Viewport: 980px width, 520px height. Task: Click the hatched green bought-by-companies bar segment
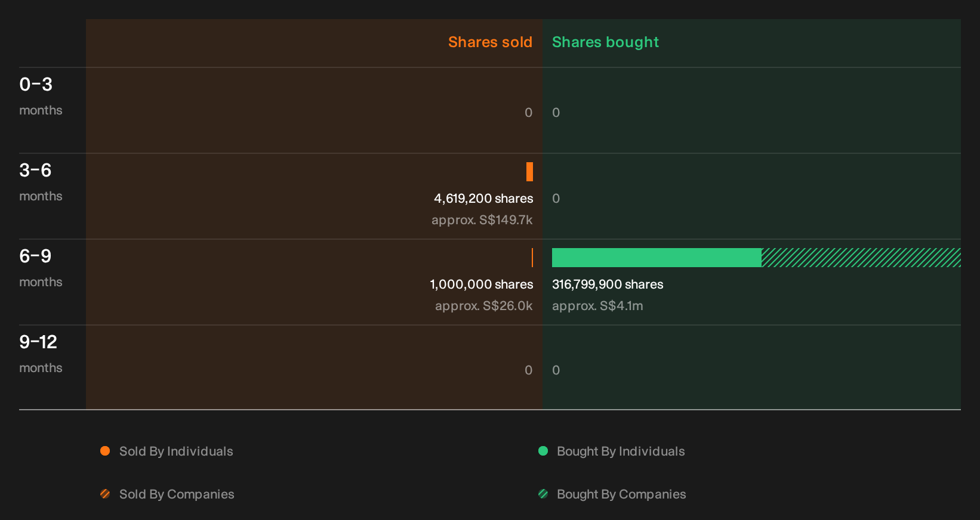(861, 258)
